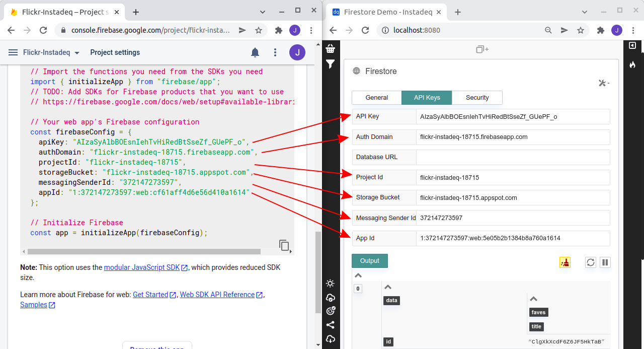
Task: Click the sync check icon in sidebar
Action: click(x=331, y=311)
